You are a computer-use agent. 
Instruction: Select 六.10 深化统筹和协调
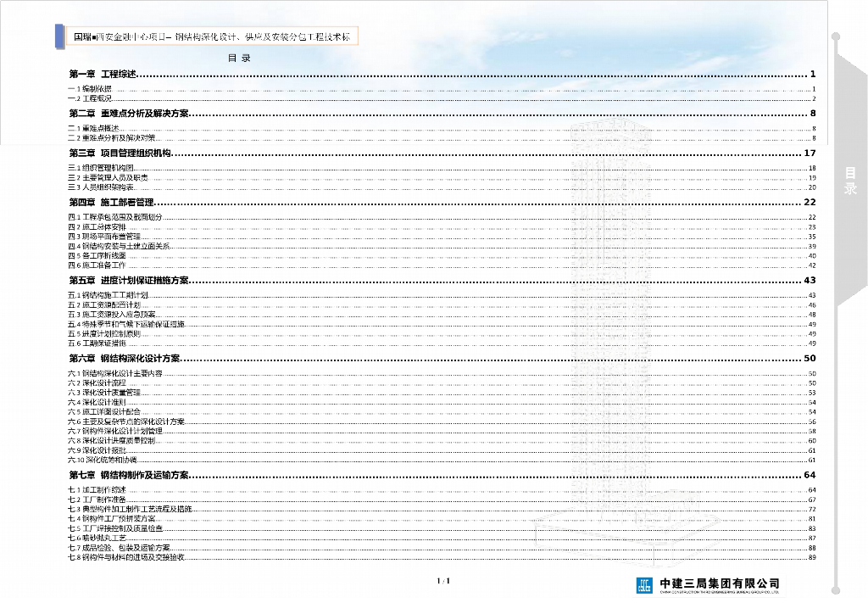point(442,460)
